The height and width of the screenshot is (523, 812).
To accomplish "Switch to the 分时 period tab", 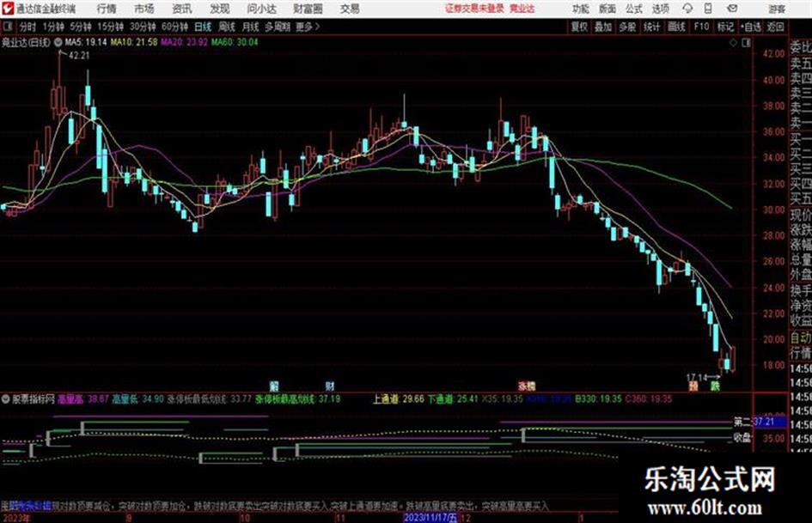I will coord(28,27).
